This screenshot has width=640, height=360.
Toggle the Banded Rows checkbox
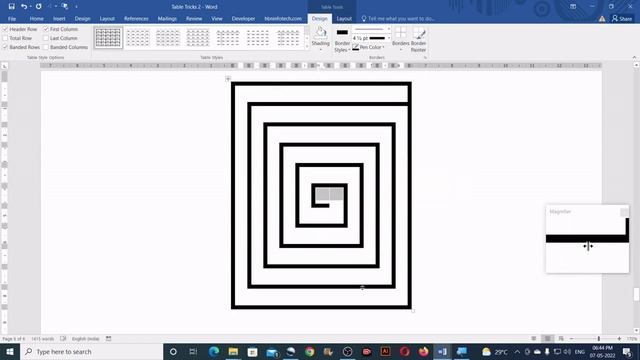point(5,47)
